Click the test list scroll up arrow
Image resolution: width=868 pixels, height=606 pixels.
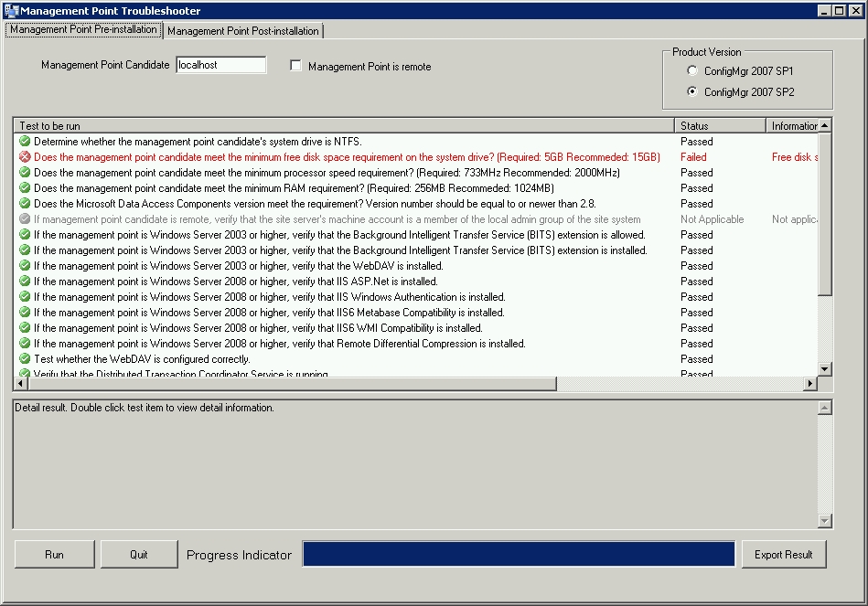[x=825, y=125]
